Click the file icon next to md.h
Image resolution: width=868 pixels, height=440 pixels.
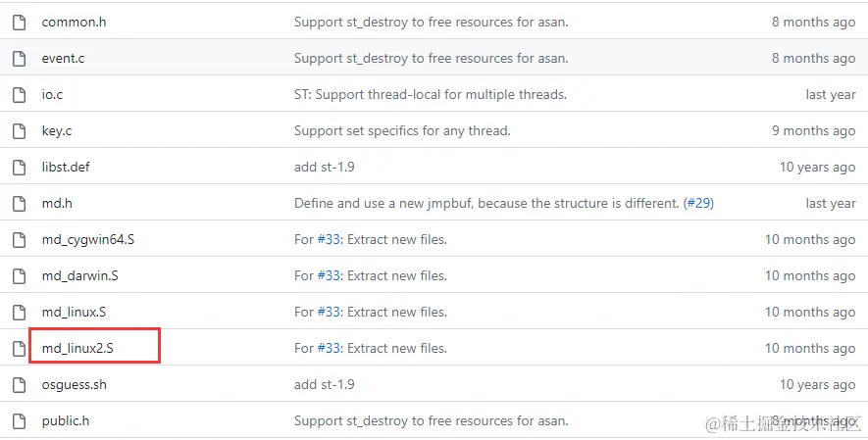(20, 204)
